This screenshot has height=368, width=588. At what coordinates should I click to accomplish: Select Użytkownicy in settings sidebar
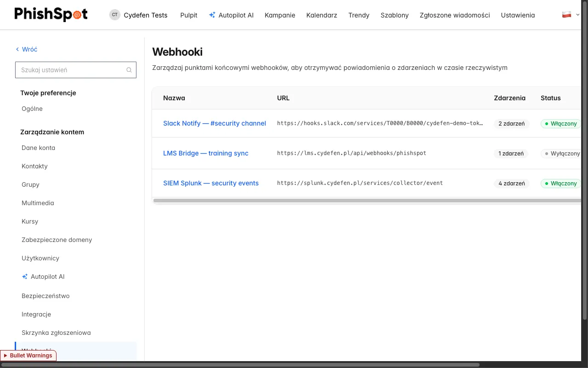[x=40, y=258]
